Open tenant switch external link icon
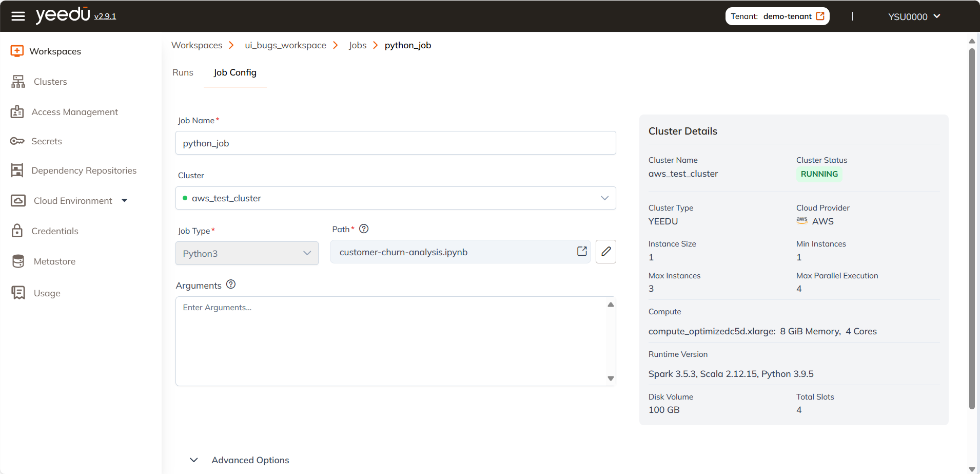 (x=820, y=16)
